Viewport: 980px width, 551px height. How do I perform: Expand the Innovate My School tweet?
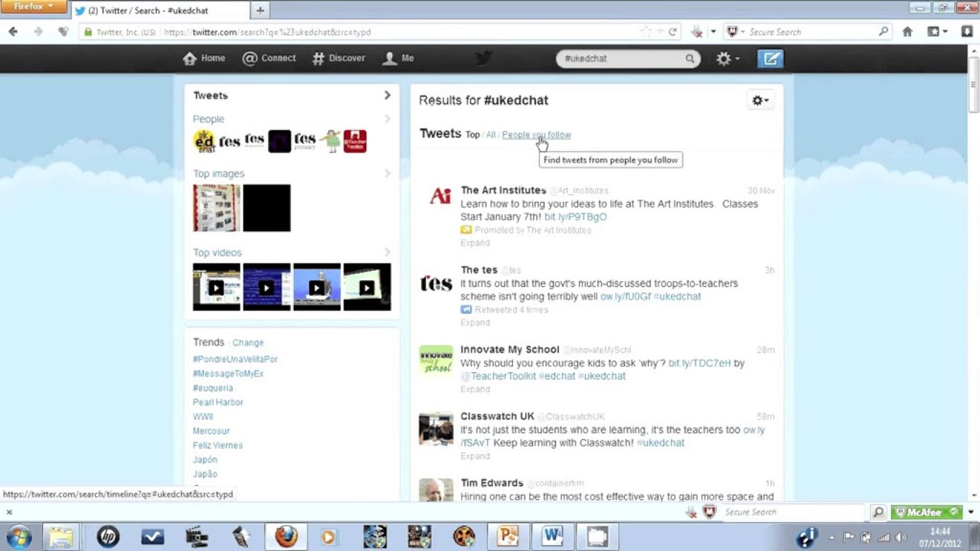[475, 390]
